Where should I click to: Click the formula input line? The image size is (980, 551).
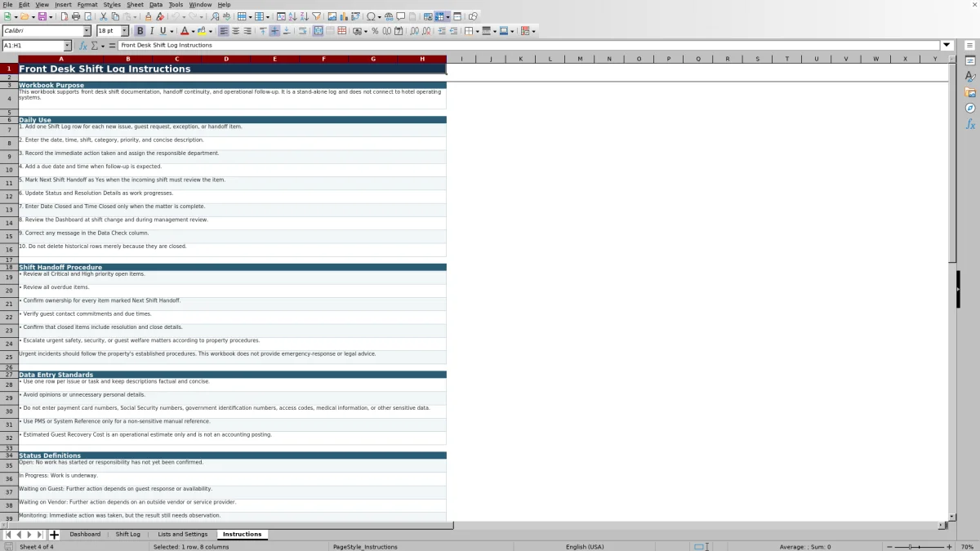(x=529, y=46)
